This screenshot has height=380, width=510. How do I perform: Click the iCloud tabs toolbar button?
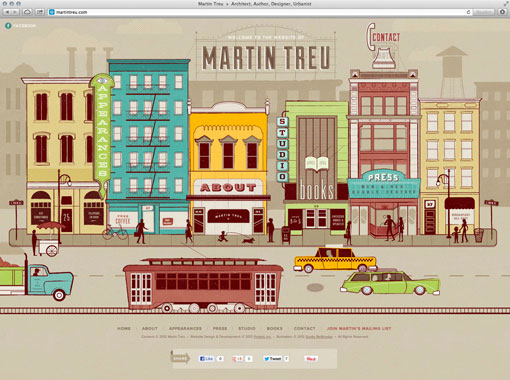[x=27, y=12]
